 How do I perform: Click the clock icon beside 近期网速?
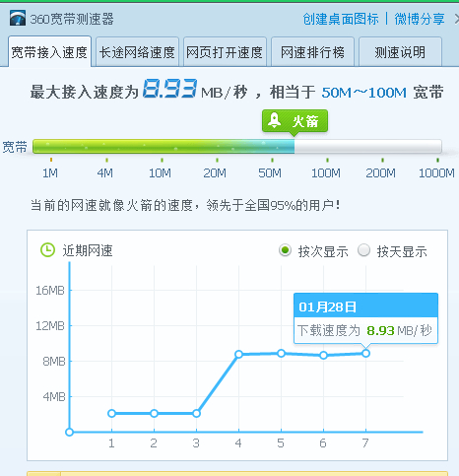(x=47, y=250)
